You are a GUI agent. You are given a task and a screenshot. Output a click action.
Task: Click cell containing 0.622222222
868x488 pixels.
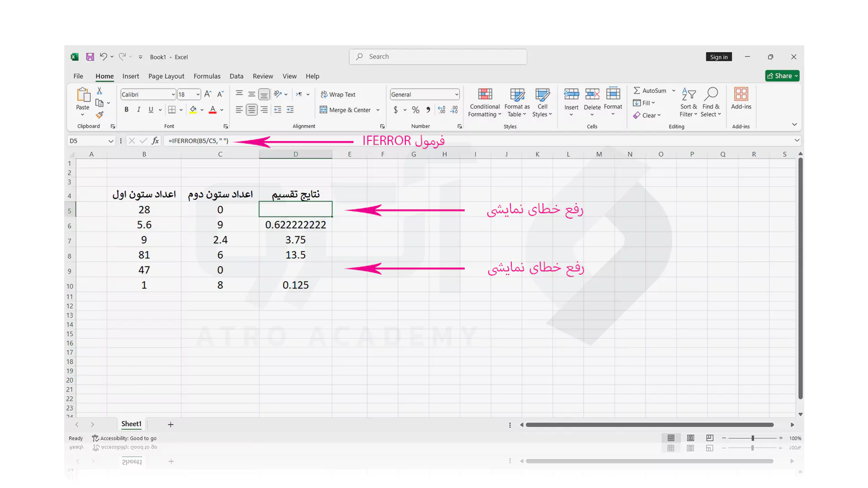click(x=295, y=225)
